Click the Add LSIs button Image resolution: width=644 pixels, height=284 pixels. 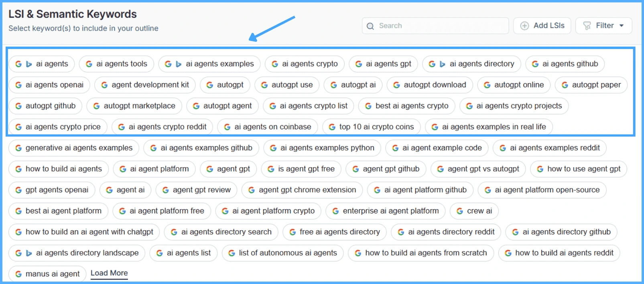click(542, 26)
